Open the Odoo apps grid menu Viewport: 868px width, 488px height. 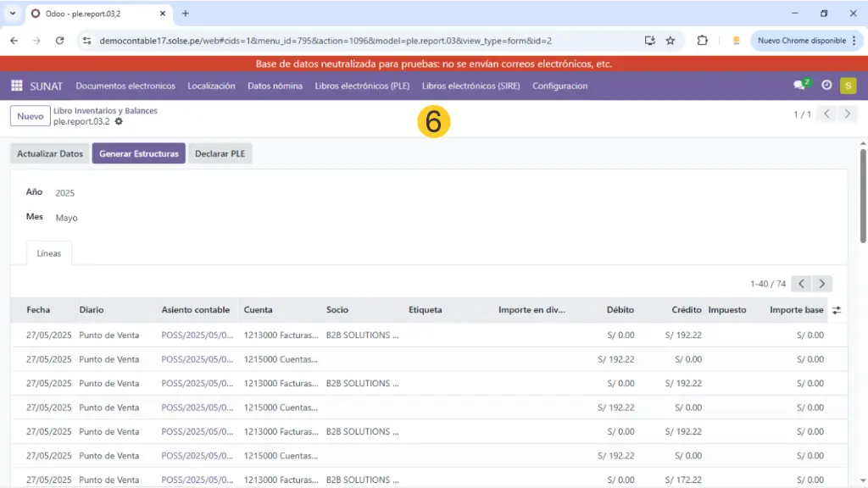point(16,86)
